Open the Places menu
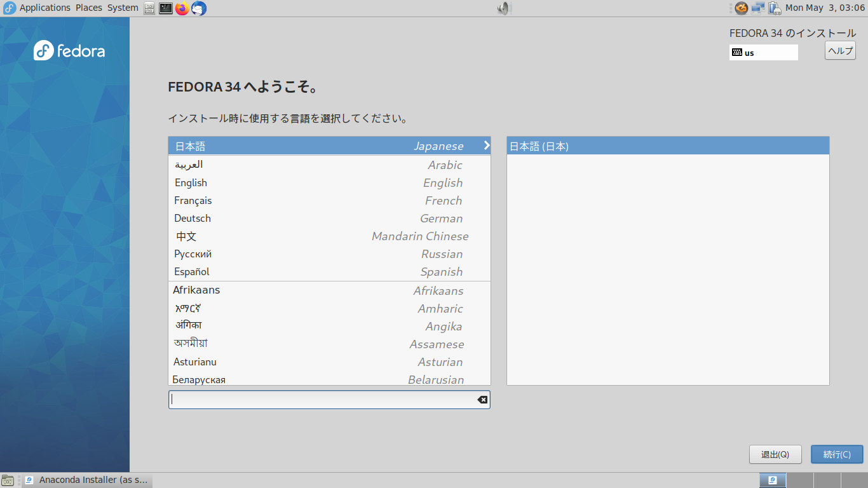This screenshot has width=868, height=488. [x=89, y=8]
